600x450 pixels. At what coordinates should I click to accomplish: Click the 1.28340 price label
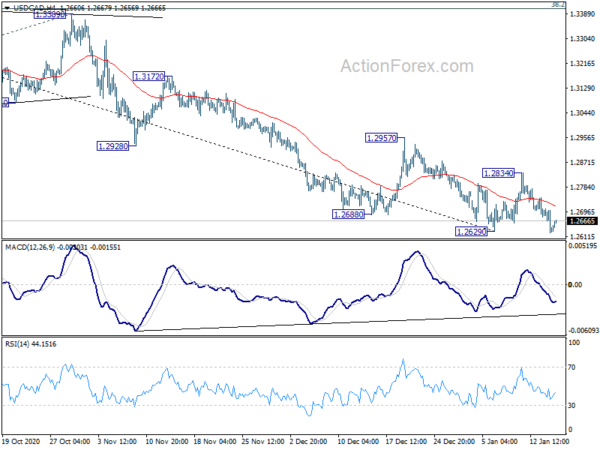[x=498, y=173]
